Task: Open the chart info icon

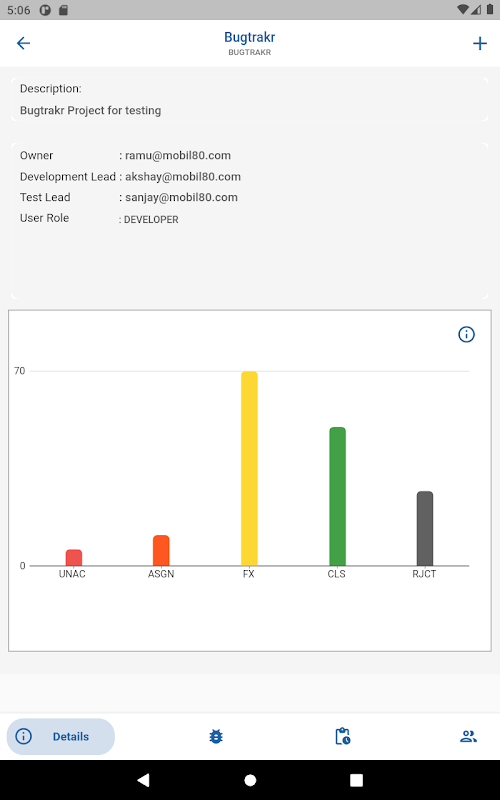Action: pyautogui.click(x=466, y=335)
